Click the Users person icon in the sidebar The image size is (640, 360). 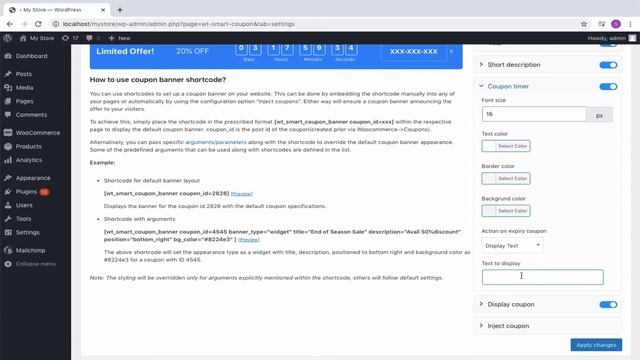pos(8,205)
